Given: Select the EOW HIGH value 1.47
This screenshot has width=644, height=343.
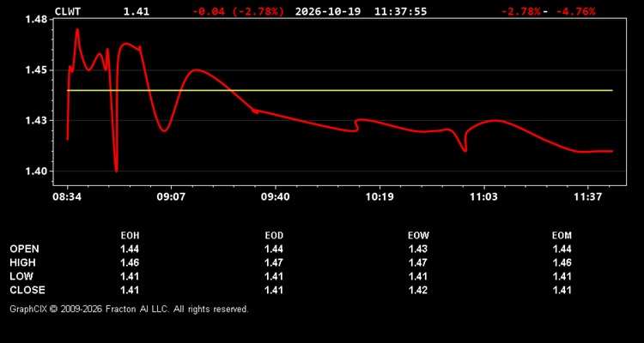Looking at the screenshot, I should pyautogui.click(x=418, y=262).
